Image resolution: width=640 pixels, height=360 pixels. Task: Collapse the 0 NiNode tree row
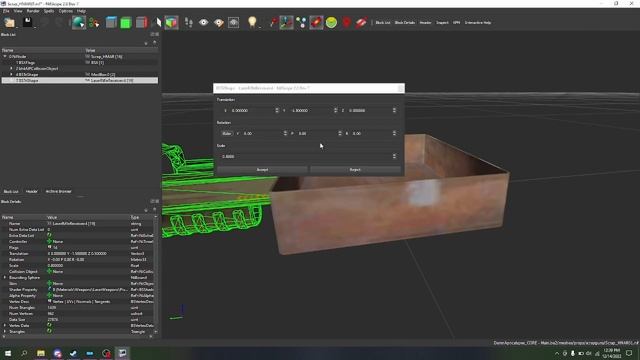click(x=5, y=56)
